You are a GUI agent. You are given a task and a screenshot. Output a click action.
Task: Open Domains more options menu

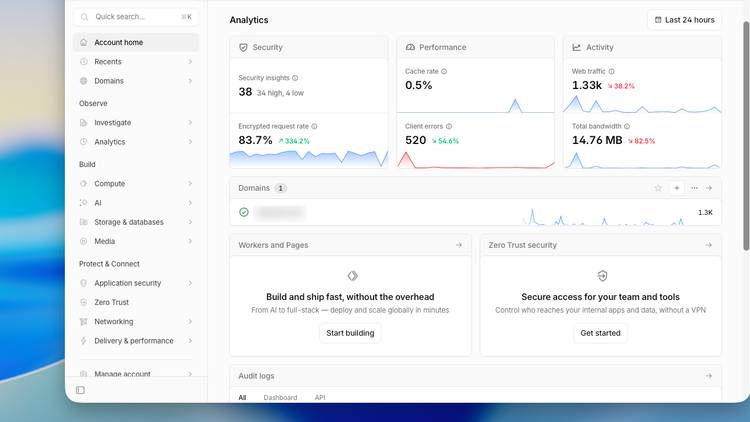coord(694,188)
